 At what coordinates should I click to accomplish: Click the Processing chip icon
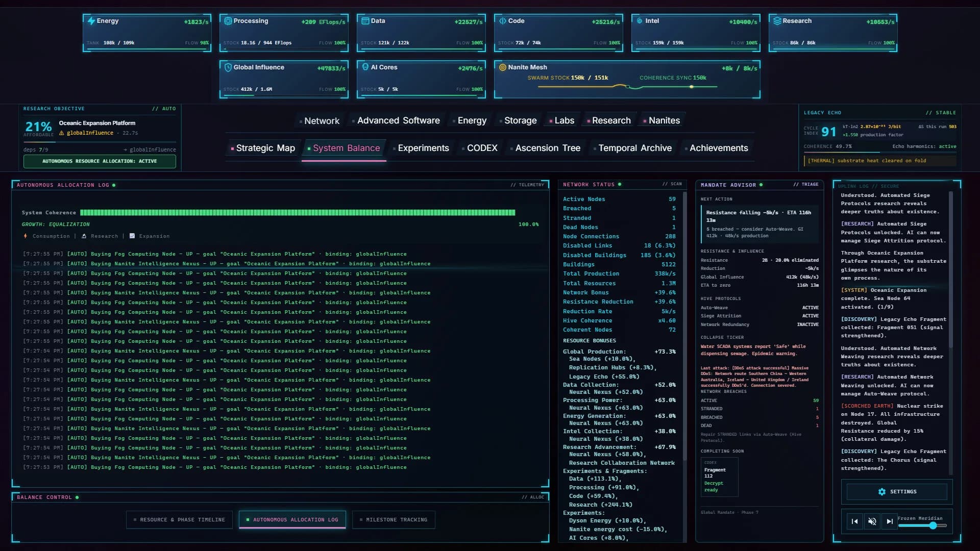[228, 21]
